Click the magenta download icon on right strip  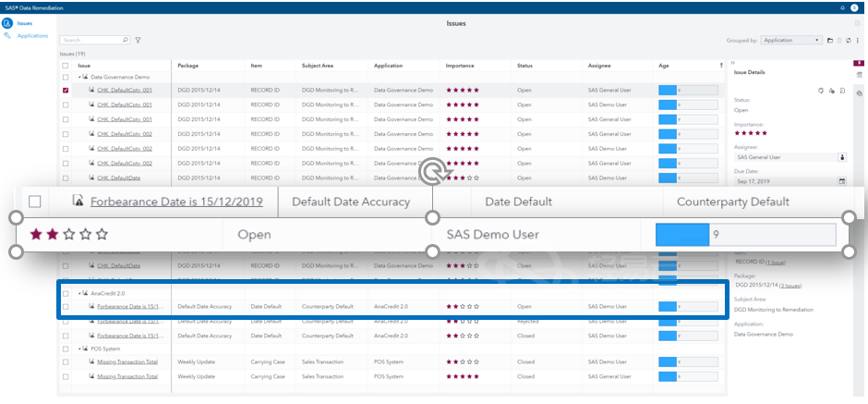click(859, 63)
